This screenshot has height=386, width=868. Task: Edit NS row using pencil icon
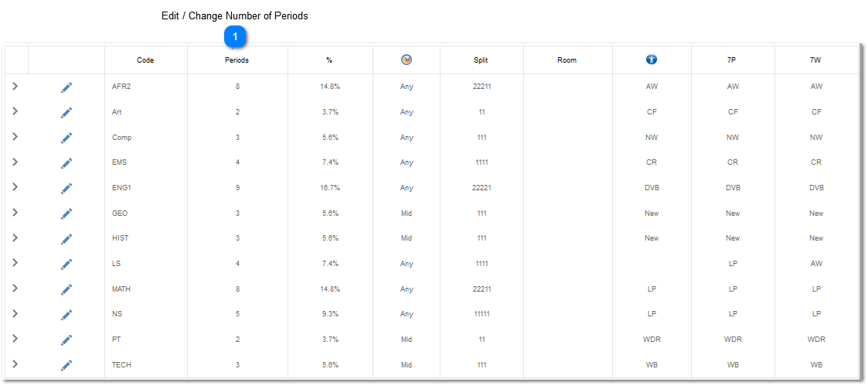tap(66, 315)
